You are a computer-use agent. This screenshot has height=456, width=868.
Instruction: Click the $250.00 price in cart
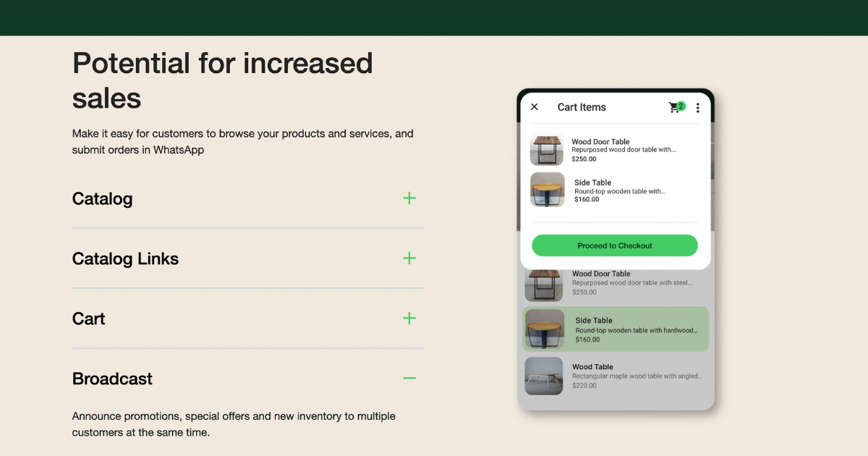(584, 159)
